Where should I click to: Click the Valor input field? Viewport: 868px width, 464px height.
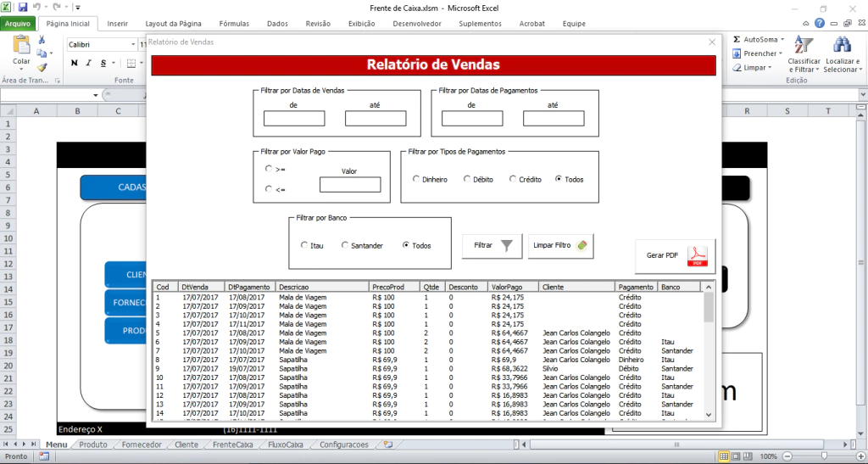(x=349, y=184)
